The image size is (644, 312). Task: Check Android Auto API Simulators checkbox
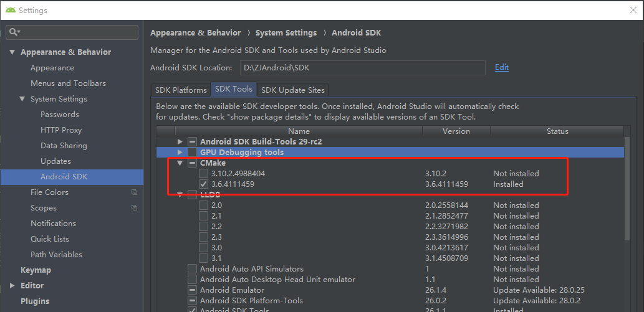coord(192,269)
